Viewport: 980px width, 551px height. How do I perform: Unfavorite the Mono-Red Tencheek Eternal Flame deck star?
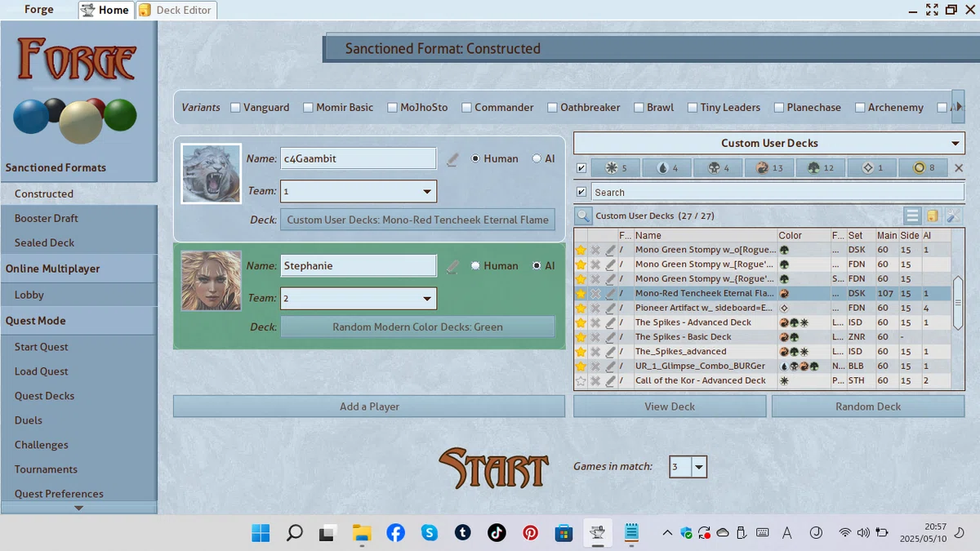(581, 293)
